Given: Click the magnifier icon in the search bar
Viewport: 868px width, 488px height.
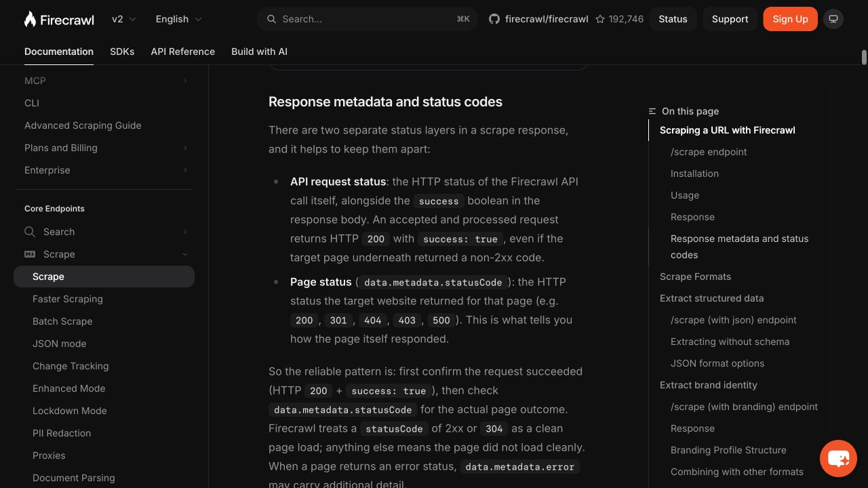Looking at the screenshot, I should [x=271, y=19].
